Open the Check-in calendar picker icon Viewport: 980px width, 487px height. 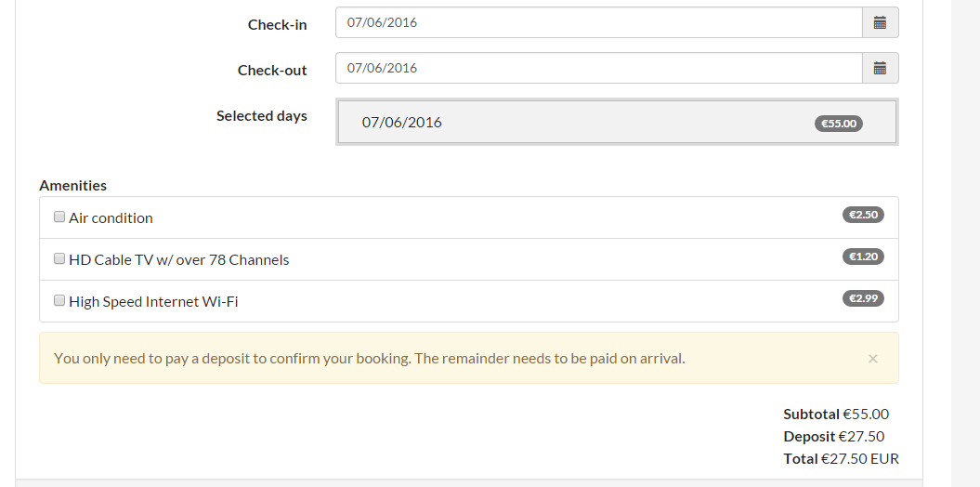[x=880, y=22]
